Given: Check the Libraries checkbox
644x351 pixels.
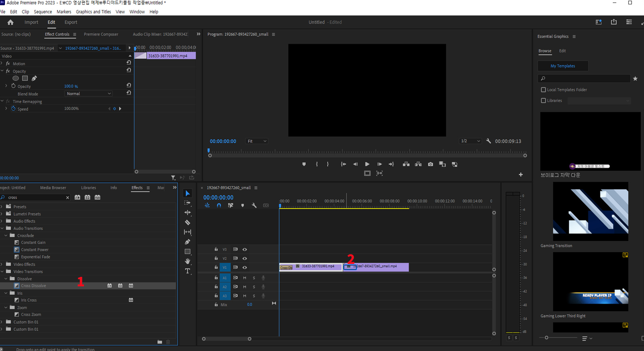Looking at the screenshot, I should 543,101.
